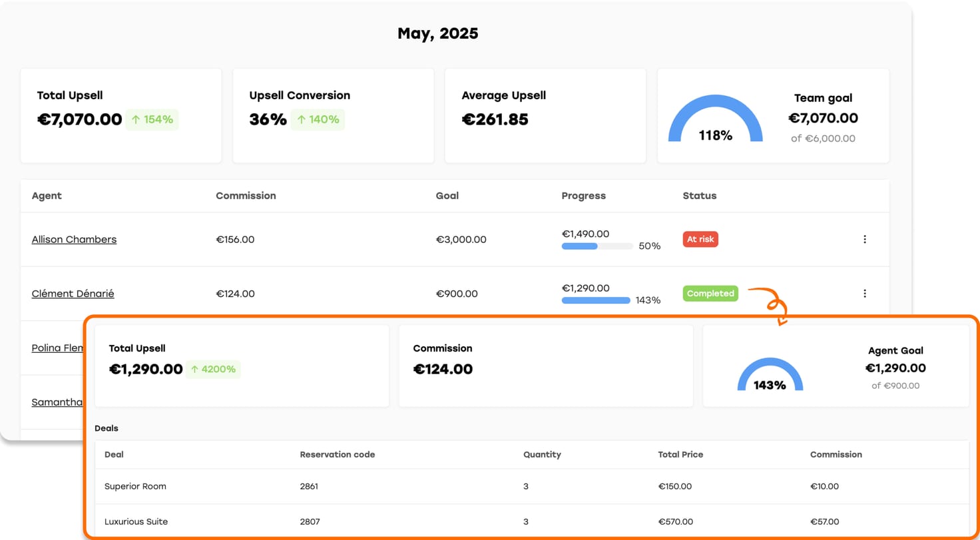The image size is (980, 540).
Task: Click Clément Dénarié 143% progress bar
Action: [595, 300]
